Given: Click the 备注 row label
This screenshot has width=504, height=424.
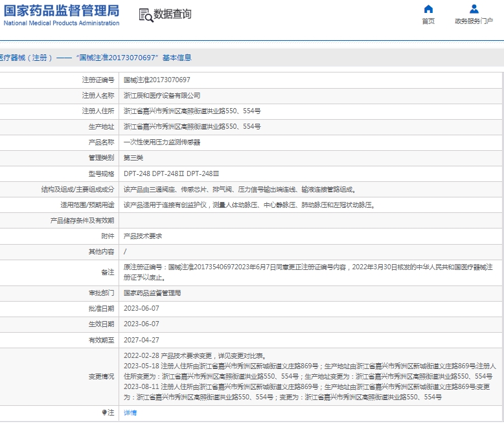Looking at the screenshot, I should (x=108, y=273).
